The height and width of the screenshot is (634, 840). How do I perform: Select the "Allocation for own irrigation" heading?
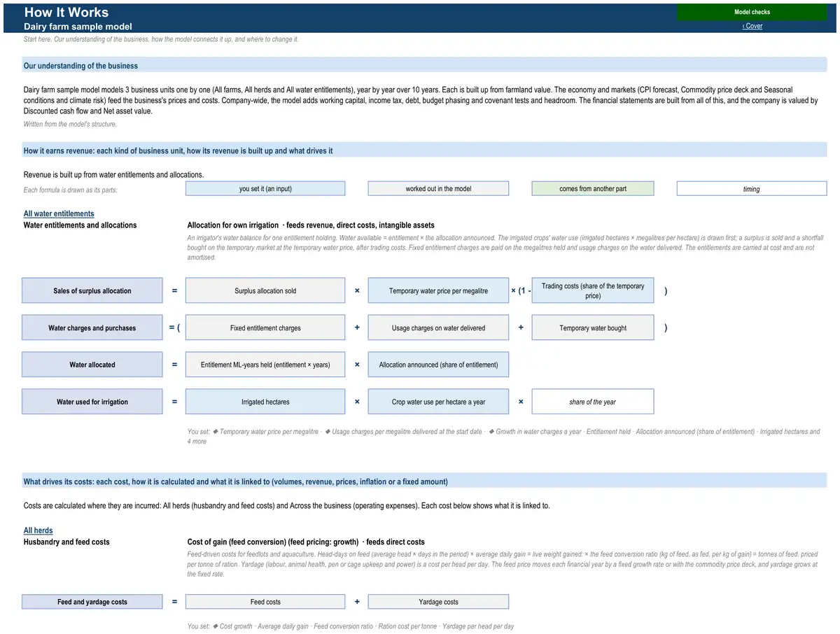[x=311, y=225]
